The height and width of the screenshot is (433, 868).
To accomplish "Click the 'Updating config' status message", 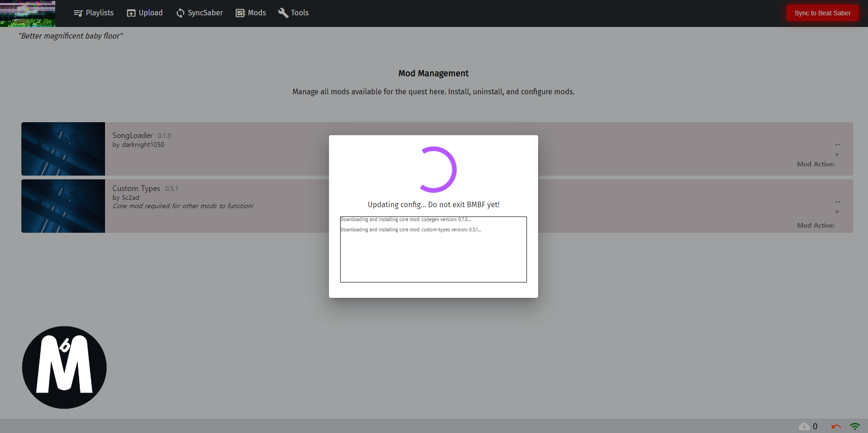I will tap(434, 204).
